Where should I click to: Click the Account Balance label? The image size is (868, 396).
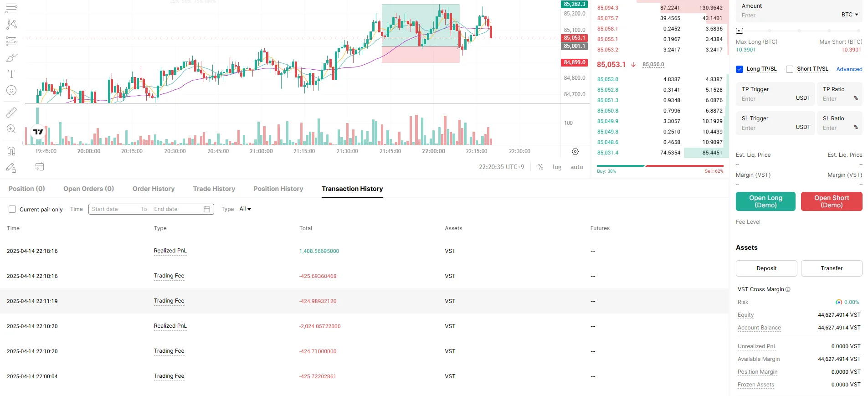pos(759,328)
